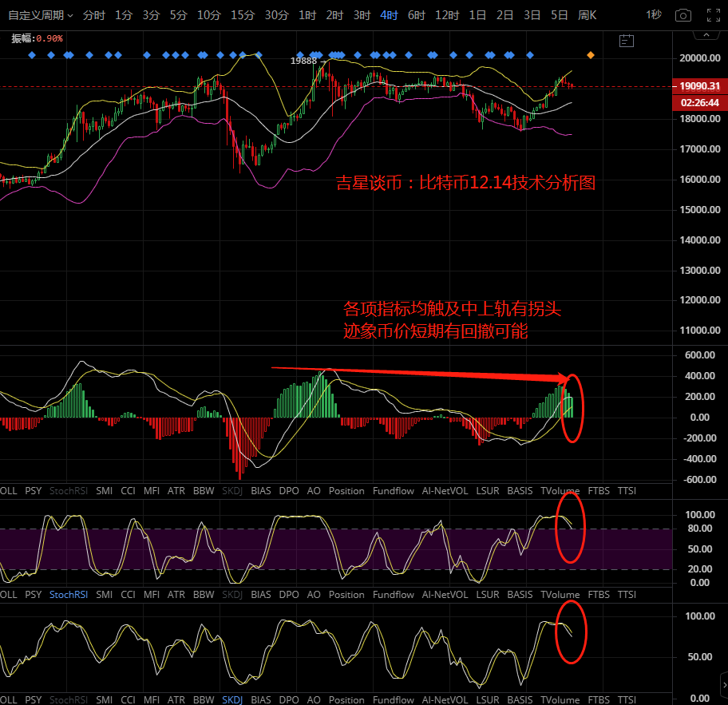Click the 振幅 0.90% amplitude label
The height and width of the screenshot is (705, 728).
[37, 38]
